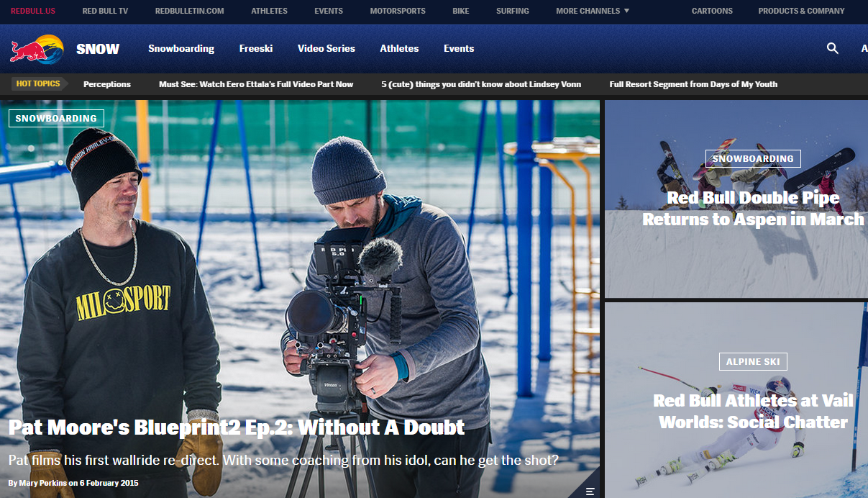This screenshot has height=498, width=868.
Task: Open the Red Bull Double Pipe Aspen story
Action: click(x=754, y=208)
